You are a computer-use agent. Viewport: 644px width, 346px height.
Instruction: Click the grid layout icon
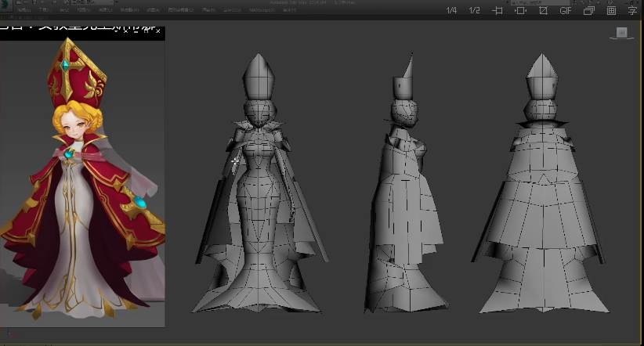[x=611, y=11]
